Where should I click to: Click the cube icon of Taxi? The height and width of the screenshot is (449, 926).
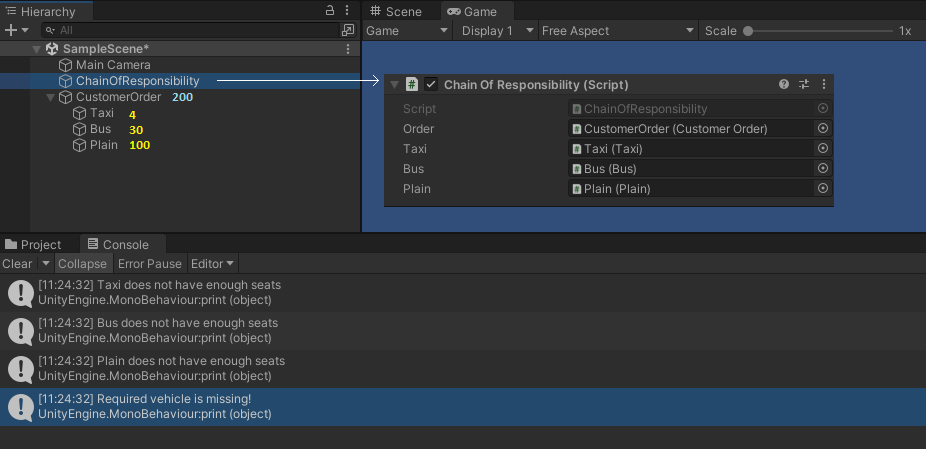point(80,113)
